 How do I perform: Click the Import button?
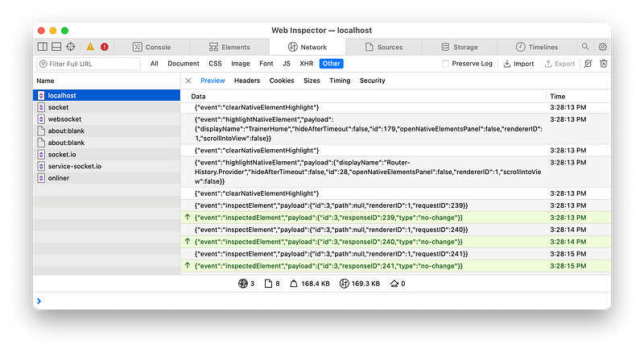click(518, 64)
